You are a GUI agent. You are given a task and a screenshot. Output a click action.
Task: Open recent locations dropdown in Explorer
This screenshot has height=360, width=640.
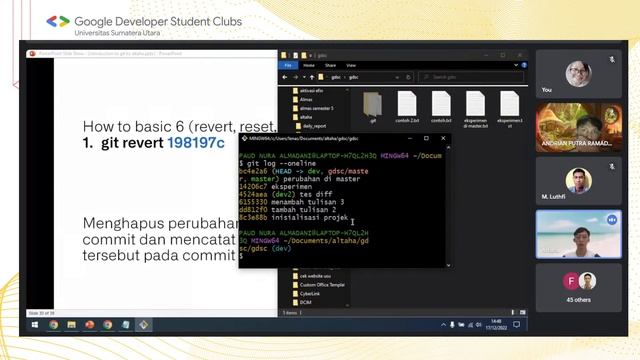pyautogui.click(x=304, y=77)
